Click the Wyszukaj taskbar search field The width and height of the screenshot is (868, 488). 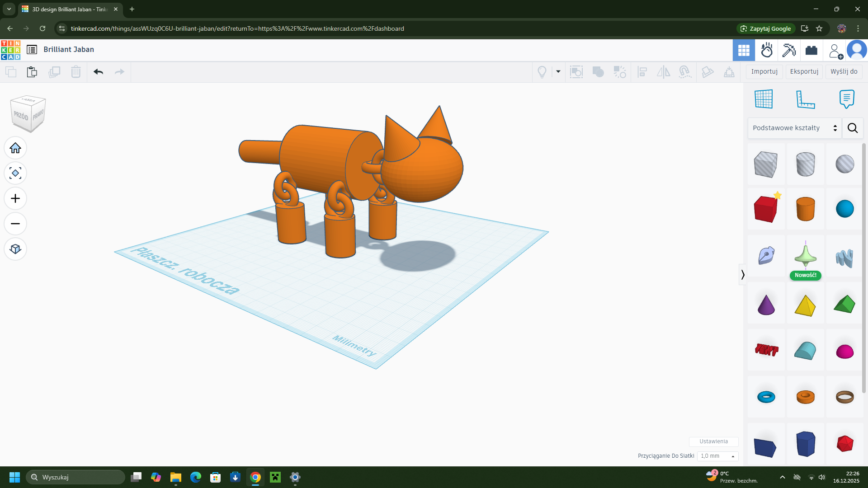click(x=75, y=478)
